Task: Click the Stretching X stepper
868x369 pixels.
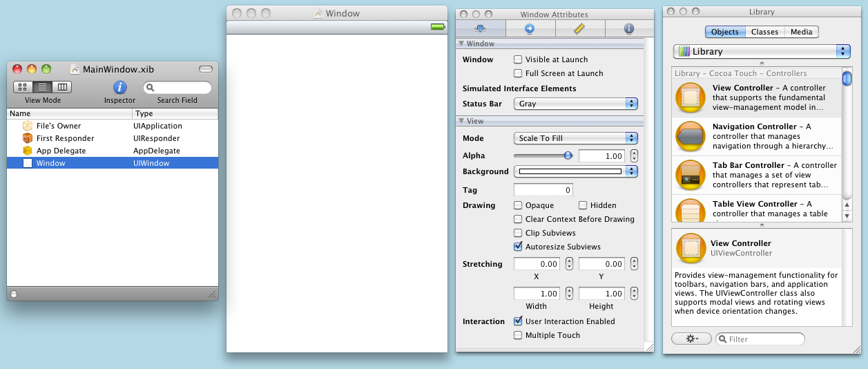Action: [569, 264]
